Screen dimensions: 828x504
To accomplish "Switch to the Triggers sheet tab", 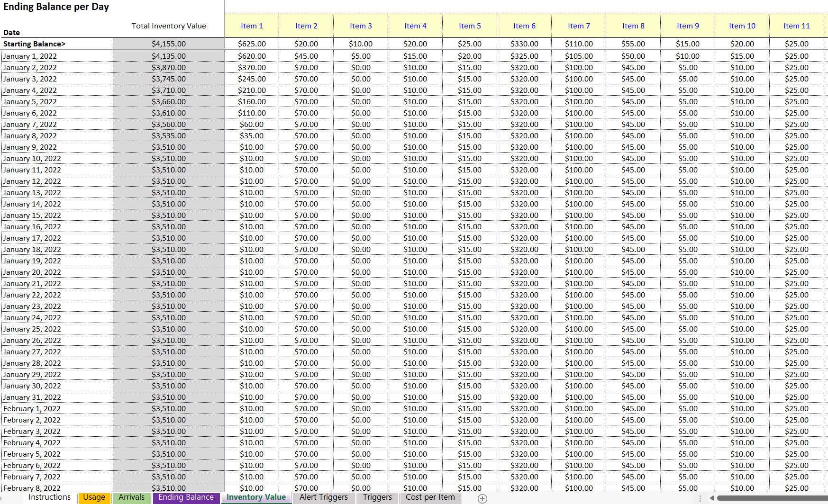I will click(x=377, y=497).
